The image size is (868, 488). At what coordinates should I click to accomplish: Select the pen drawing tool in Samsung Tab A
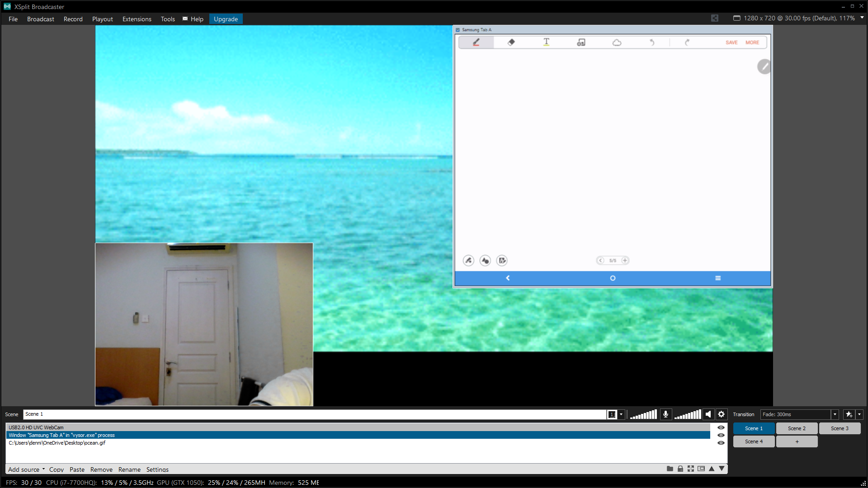(x=476, y=42)
